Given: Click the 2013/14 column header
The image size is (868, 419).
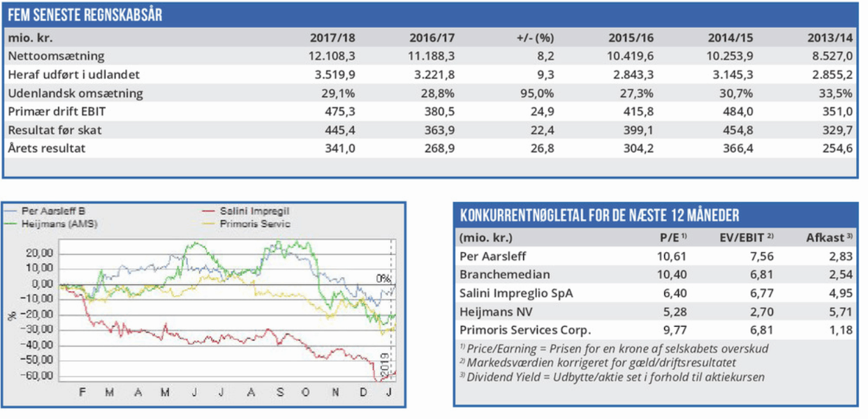Looking at the screenshot, I should coord(830,38).
